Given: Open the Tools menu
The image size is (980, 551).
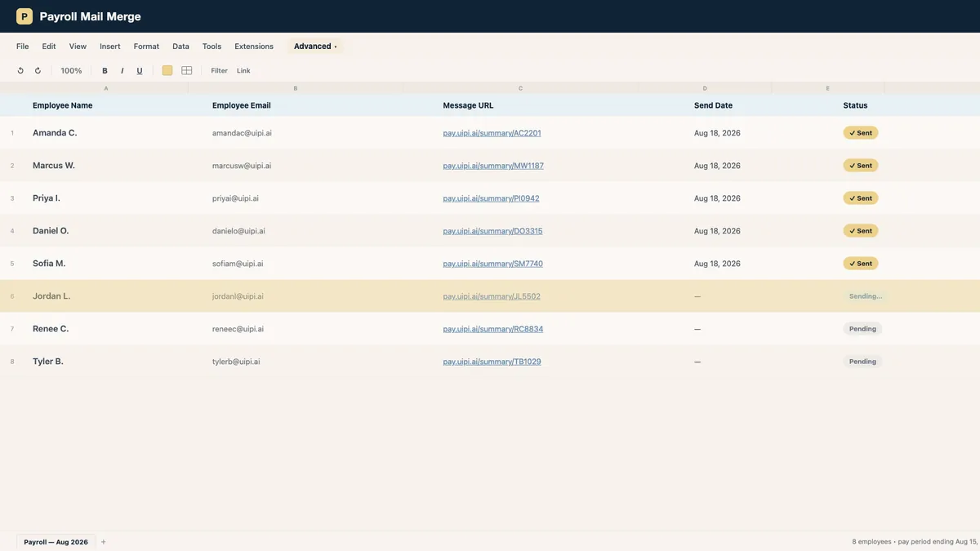Looking at the screenshot, I should [212, 47].
